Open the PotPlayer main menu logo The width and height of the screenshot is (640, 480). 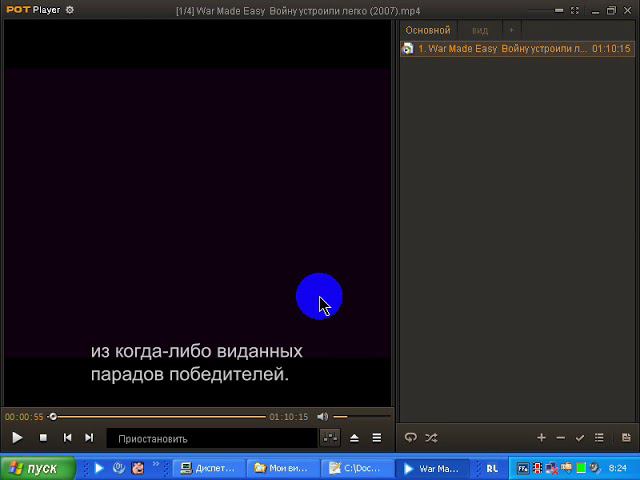coord(33,10)
